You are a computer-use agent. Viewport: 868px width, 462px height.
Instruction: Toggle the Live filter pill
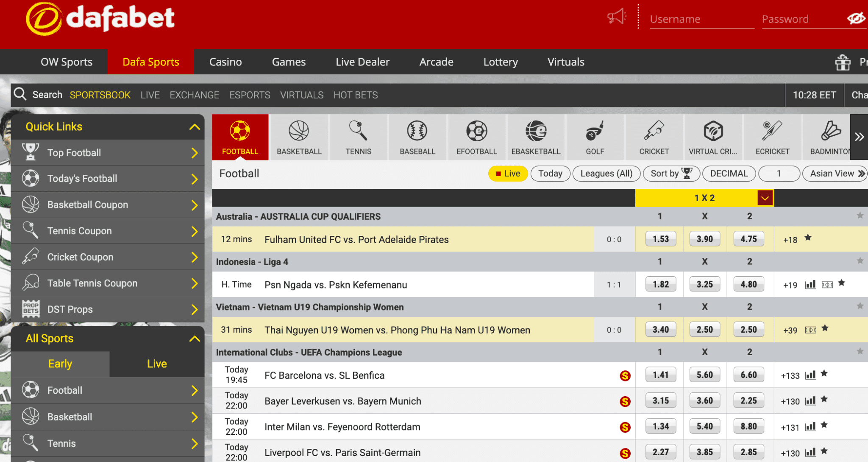click(508, 174)
